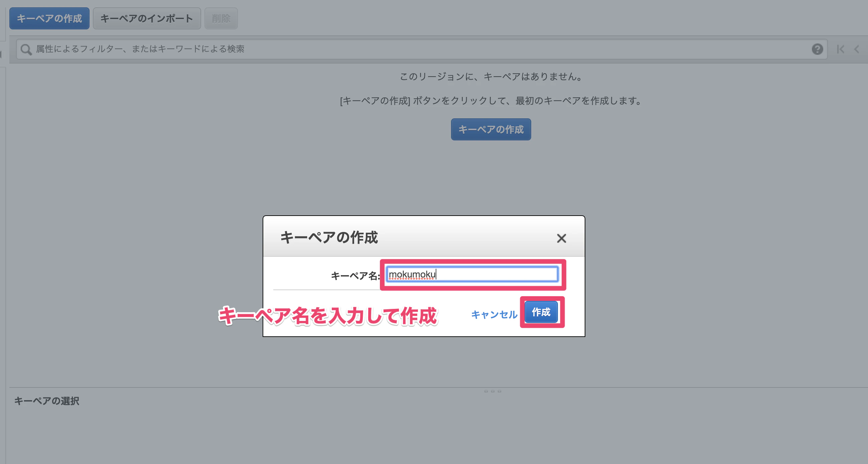Image resolution: width=868 pixels, height=464 pixels.
Task: Click the disabled 削除 button
Action: (x=221, y=18)
